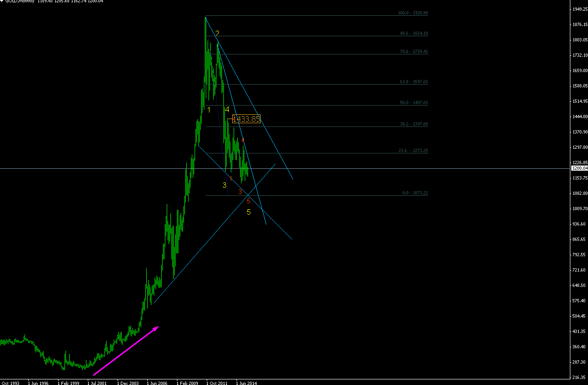Click price scale value 865.65
This screenshot has width=588, height=385.
[580, 239]
